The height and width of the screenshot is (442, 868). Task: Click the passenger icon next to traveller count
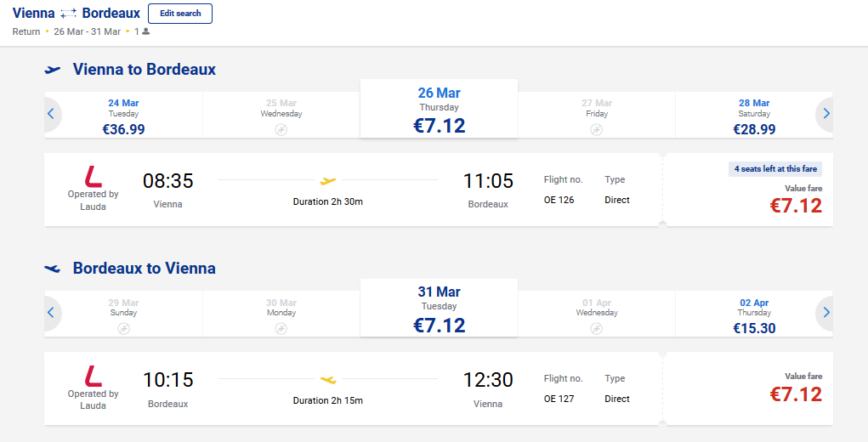[x=145, y=31]
